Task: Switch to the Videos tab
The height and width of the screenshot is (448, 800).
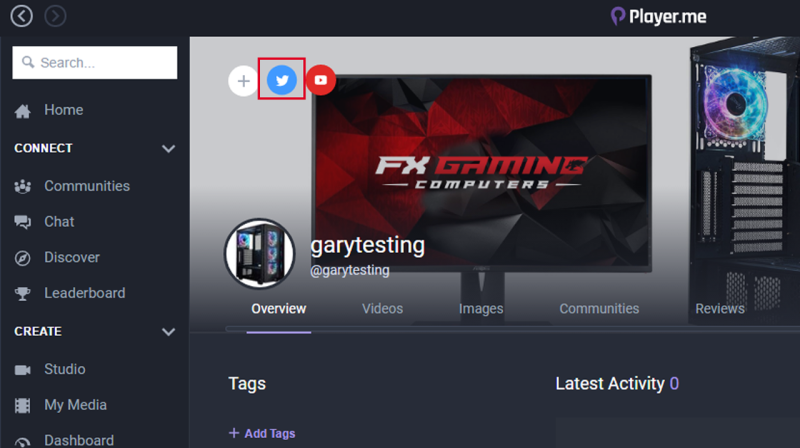Action: [x=382, y=309]
